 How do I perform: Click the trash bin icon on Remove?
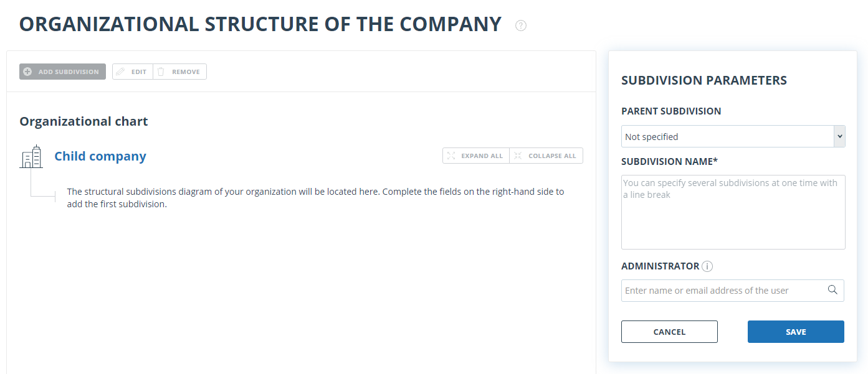[161, 72]
